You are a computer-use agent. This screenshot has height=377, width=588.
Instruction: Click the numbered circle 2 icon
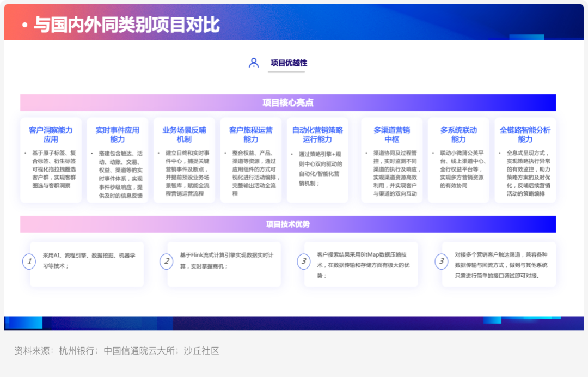tap(167, 261)
